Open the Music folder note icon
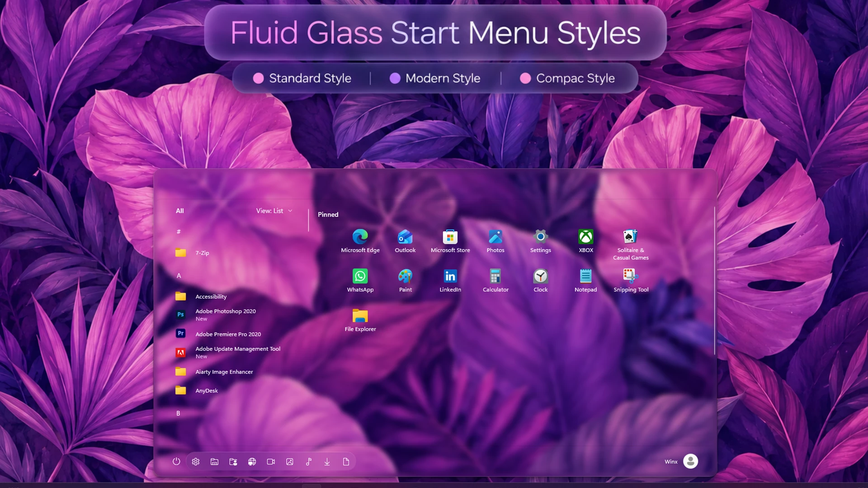868x488 pixels. point(308,462)
